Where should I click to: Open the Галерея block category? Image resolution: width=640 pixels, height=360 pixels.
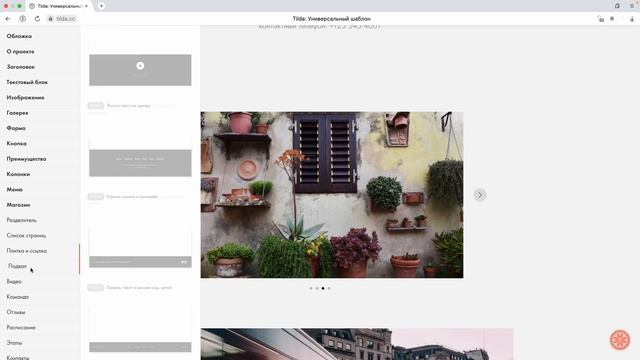tap(18, 113)
